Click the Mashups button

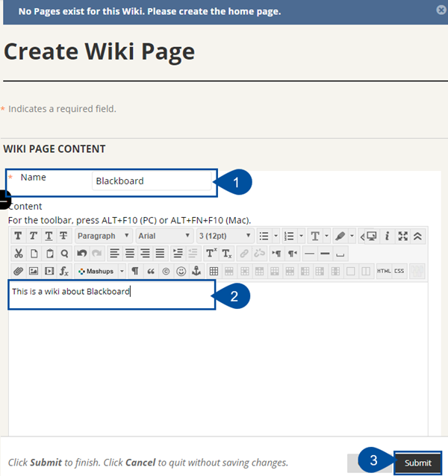click(96, 271)
